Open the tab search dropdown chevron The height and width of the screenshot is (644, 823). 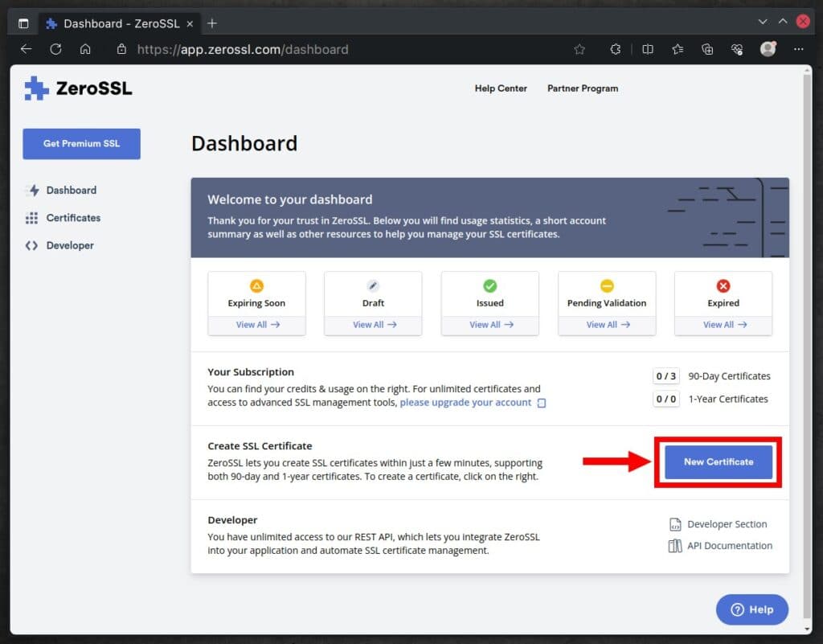pyautogui.click(x=763, y=22)
